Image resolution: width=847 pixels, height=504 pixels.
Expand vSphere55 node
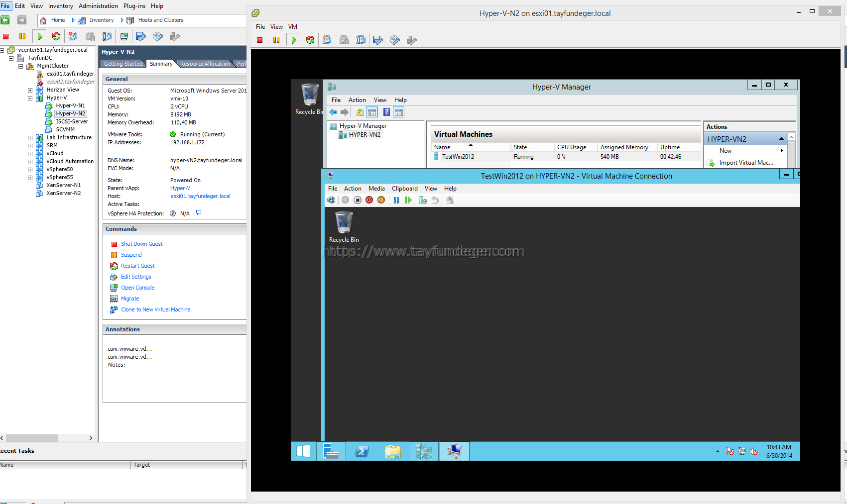pyautogui.click(x=30, y=178)
